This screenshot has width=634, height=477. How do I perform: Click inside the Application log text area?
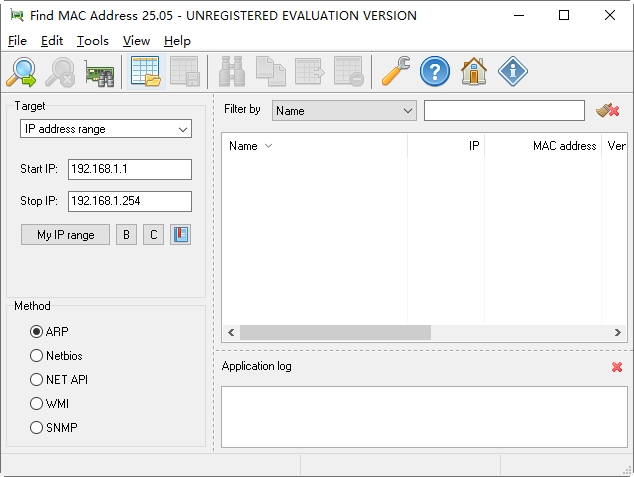click(424, 417)
